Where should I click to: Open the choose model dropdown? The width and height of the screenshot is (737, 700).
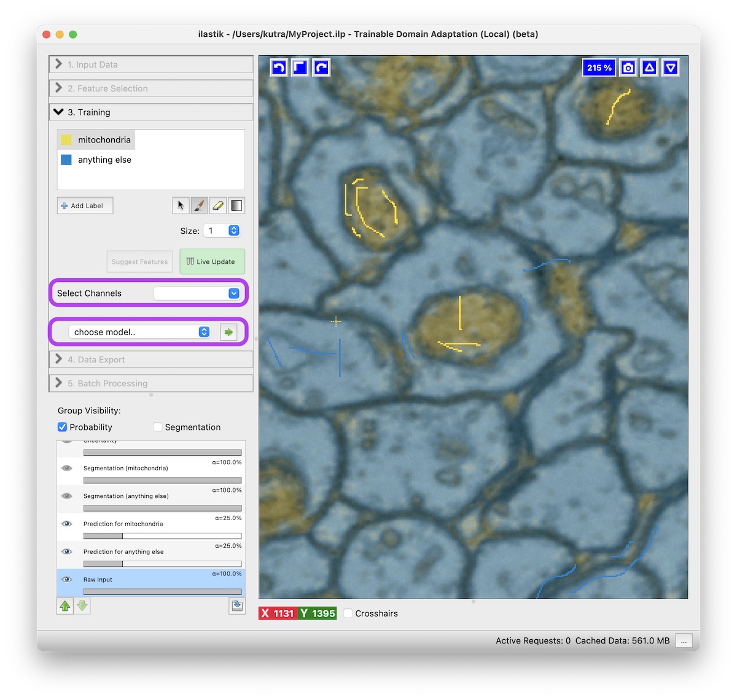pos(139,332)
